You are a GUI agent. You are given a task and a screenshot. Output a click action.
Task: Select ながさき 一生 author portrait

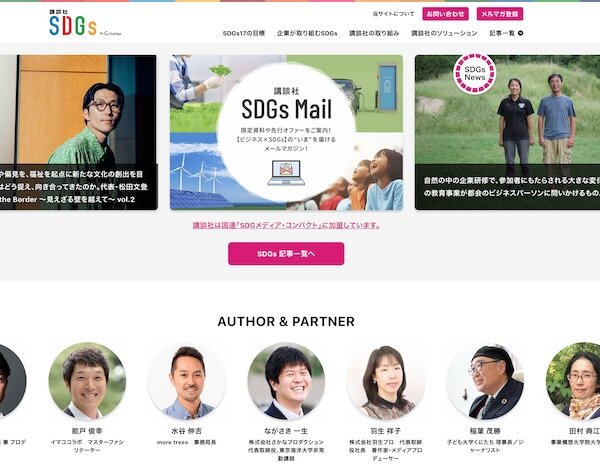[x=286, y=381]
